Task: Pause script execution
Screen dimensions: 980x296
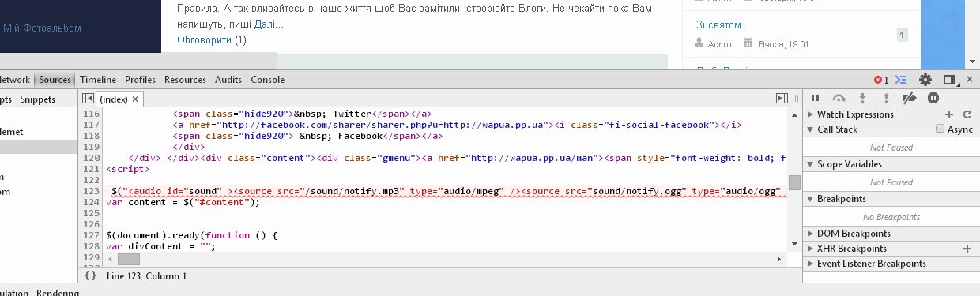Action: (815, 98)
